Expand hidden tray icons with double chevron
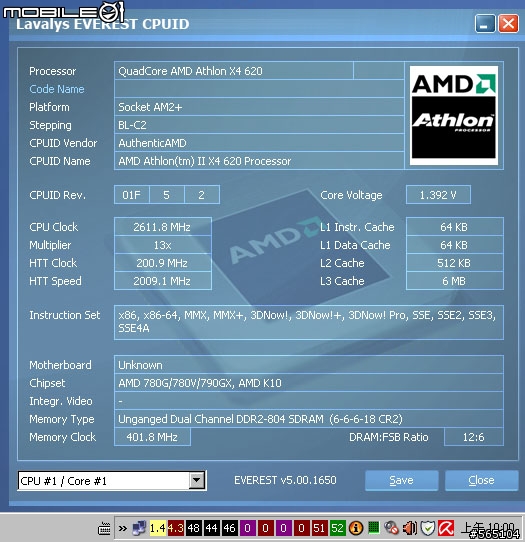The width and height of the screenshot is (525, 542). [123, 529]
